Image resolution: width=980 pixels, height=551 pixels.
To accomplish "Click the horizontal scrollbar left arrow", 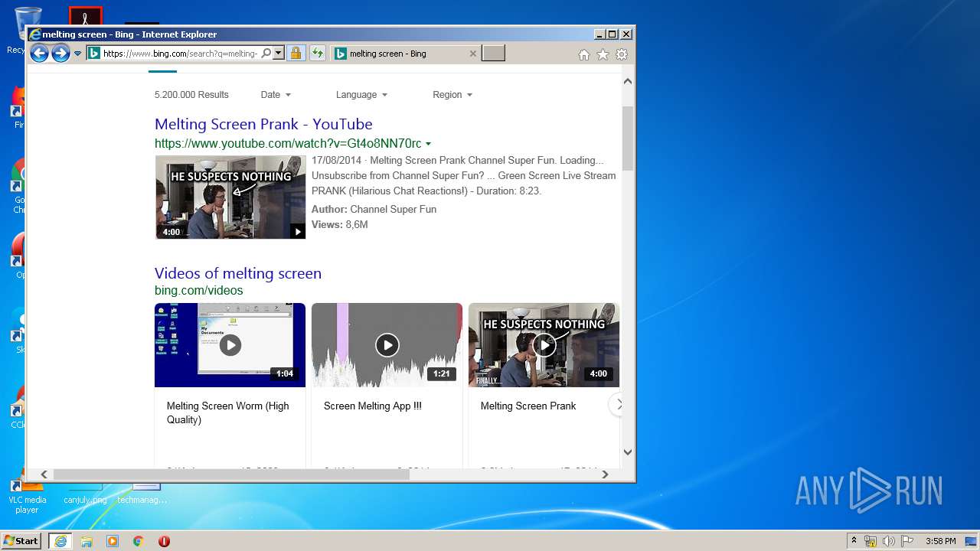I will pyautogui.click(x=44, y=474).
